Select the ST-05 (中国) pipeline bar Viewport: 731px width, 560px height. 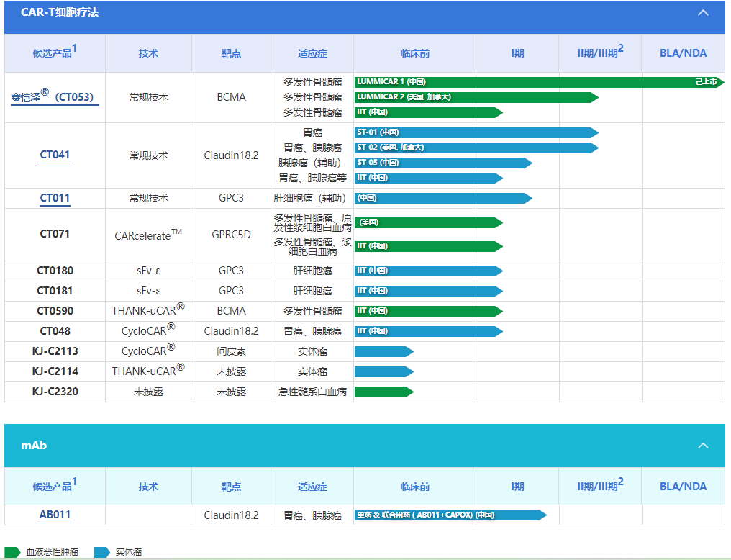pos(442,163)
